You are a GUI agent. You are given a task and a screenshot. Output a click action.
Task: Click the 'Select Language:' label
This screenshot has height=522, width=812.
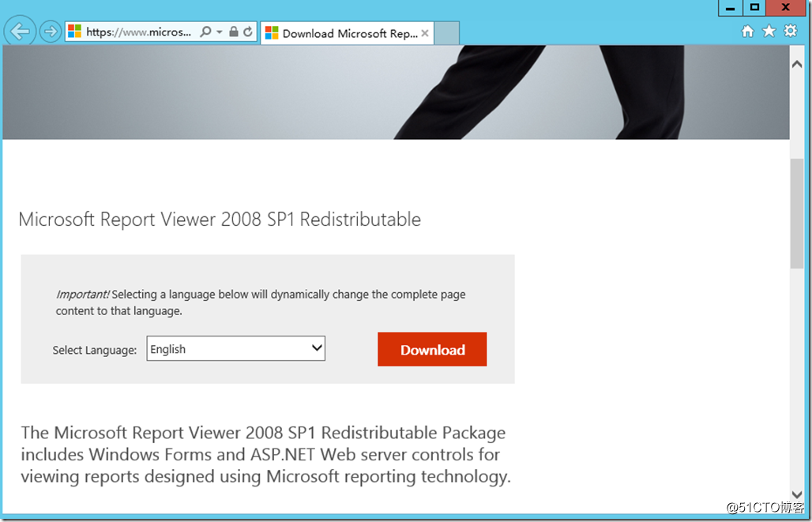(x=95, y=350)
